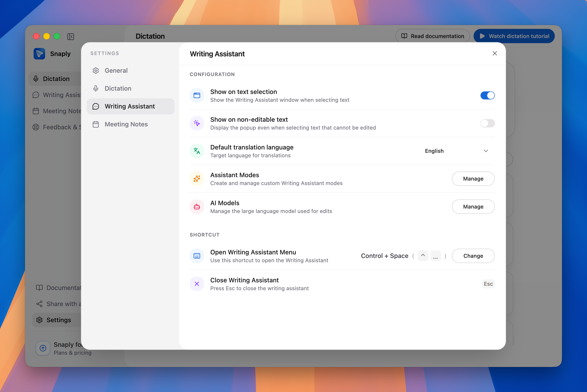Click the Snaply name in sidebar

click(60, 54)
